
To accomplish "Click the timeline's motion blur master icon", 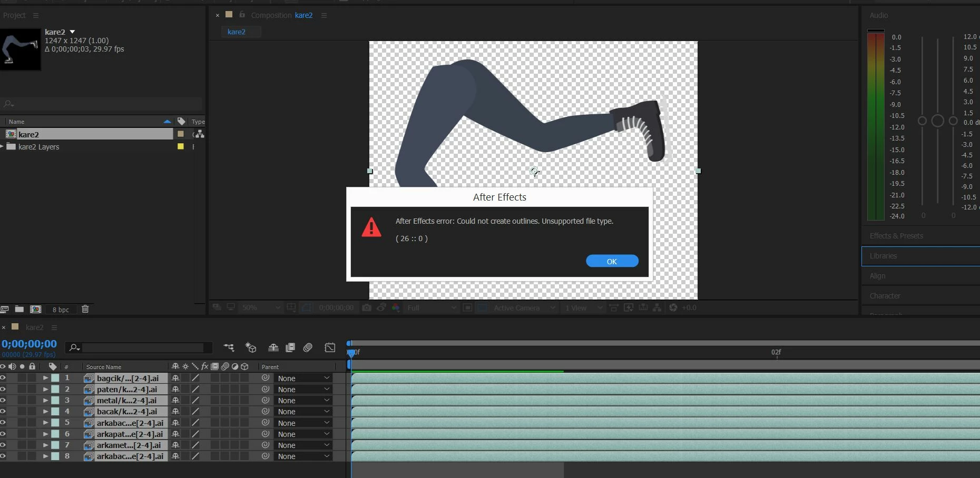I will (308, 347).
